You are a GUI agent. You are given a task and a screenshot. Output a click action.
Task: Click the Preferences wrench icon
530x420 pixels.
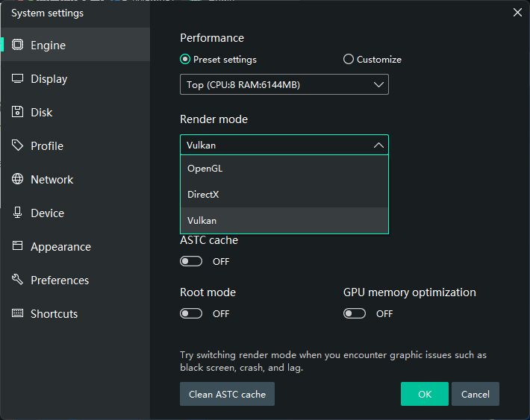pos(18,280)
